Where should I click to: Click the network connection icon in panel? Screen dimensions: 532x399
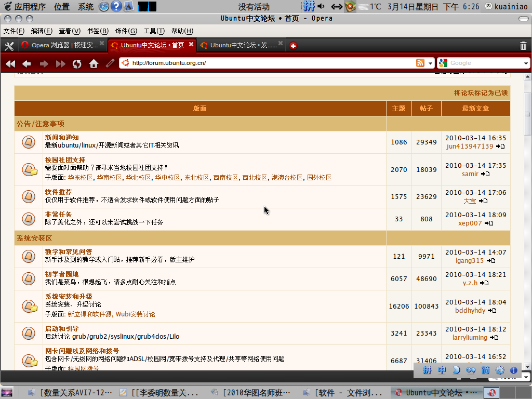coord(337,6)
